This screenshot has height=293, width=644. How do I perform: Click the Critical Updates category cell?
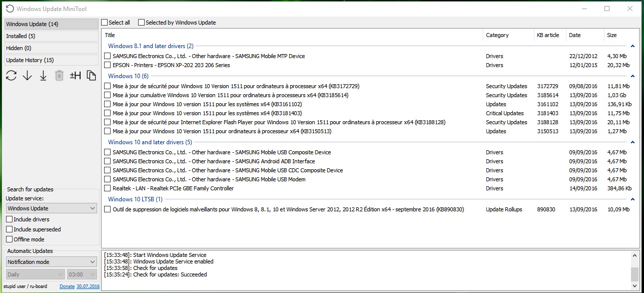click(x=505, y=113)
